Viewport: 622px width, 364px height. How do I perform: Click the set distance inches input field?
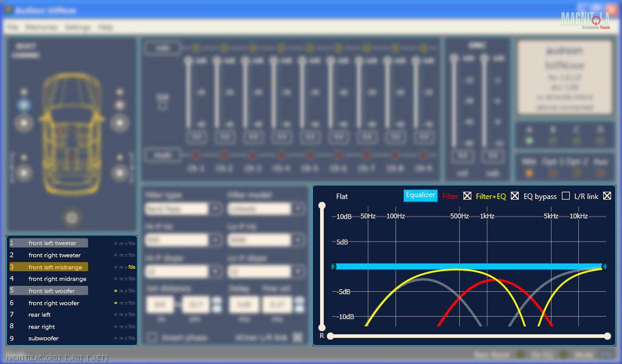pos(160,304)
